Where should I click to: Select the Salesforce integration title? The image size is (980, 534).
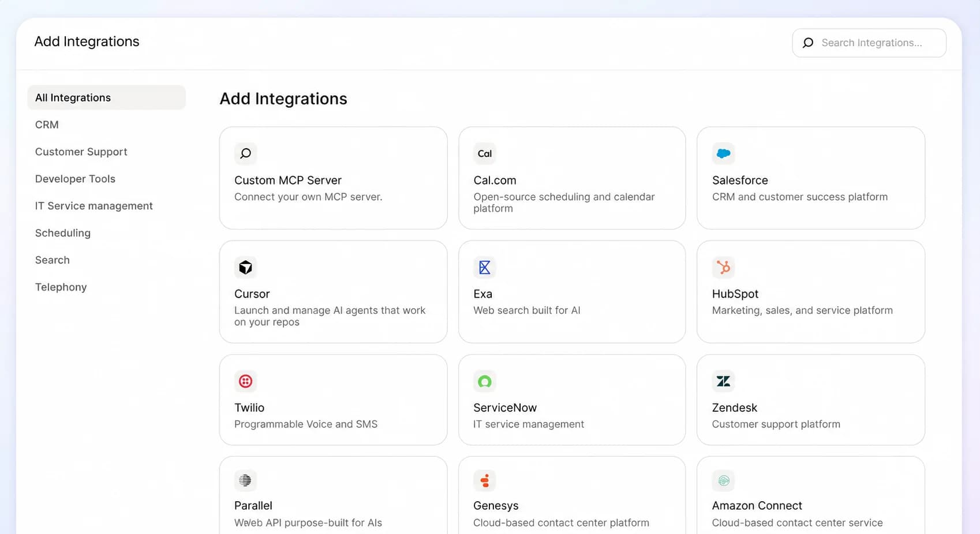[740, 180]
